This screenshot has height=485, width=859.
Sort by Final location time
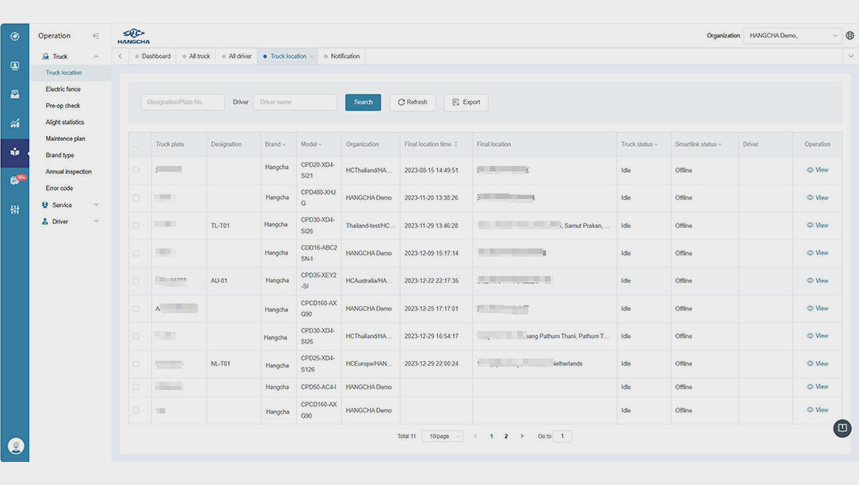(456, 144)
